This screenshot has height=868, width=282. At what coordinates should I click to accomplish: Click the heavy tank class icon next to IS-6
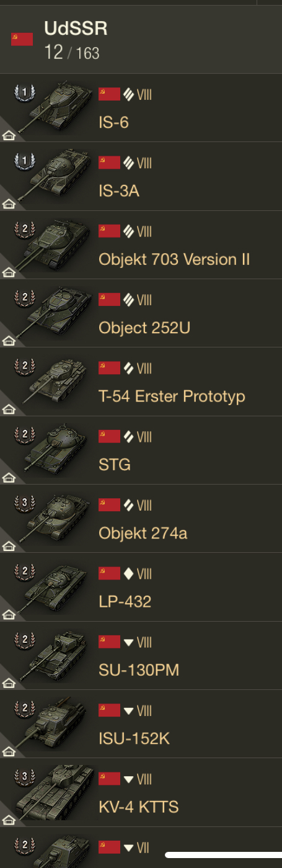coord(128,94)
